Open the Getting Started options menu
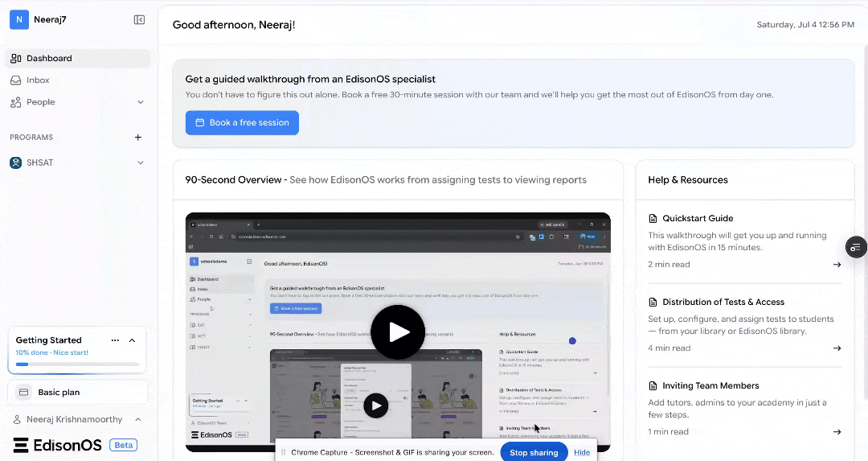Image resolution: width=868 pixels, height=461 pixels. 115,340
